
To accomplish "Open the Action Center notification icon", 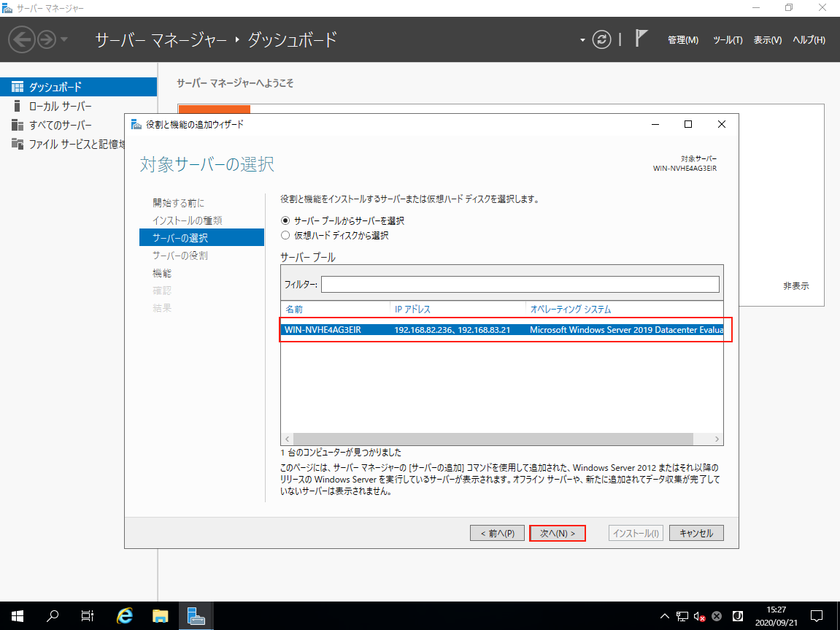I will 817,616.
